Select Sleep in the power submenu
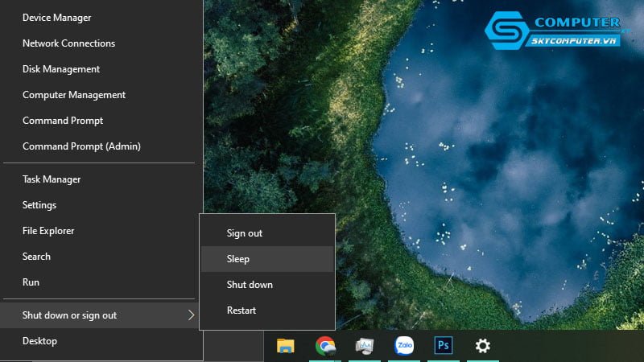 point(238,259)
